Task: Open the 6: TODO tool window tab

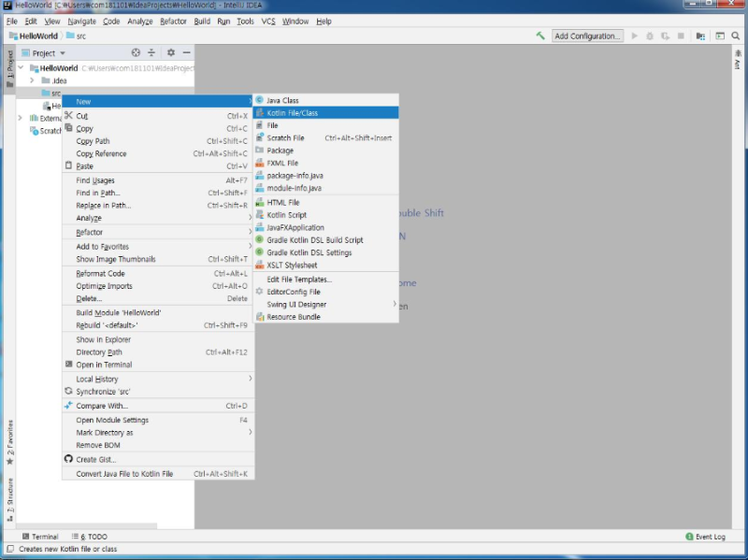Action: [x=89, y=537]
